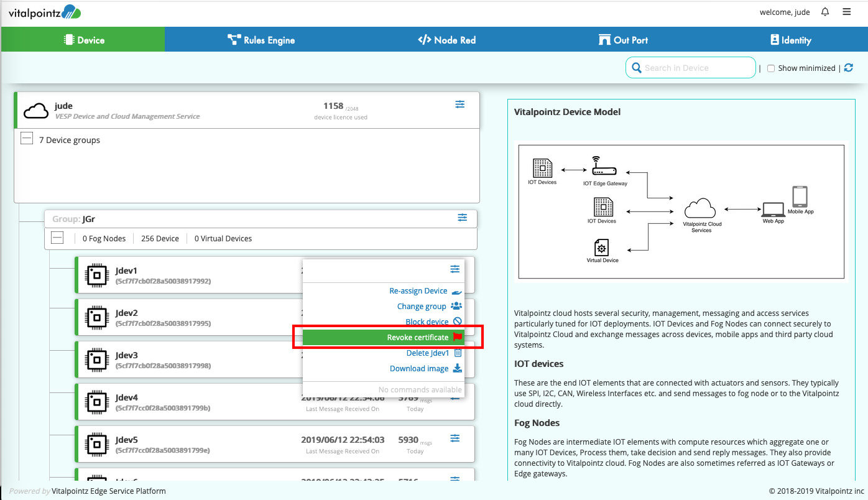
Task: Select Revoke certificate menu entry
Action: pos(384,337)
